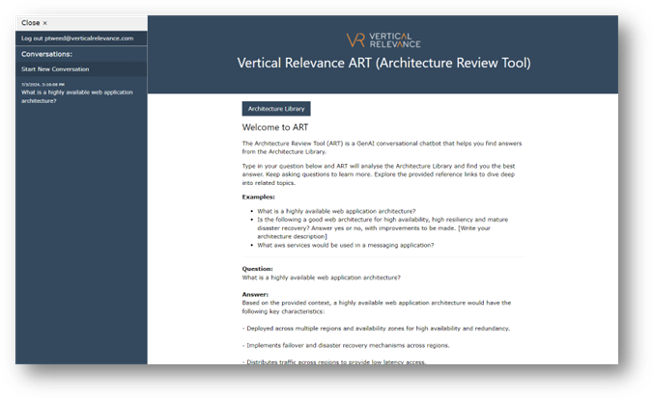Click the answer line 'Deployed across multiple regions'
This screenshot has width=654, height=400.
coord(376,328)
